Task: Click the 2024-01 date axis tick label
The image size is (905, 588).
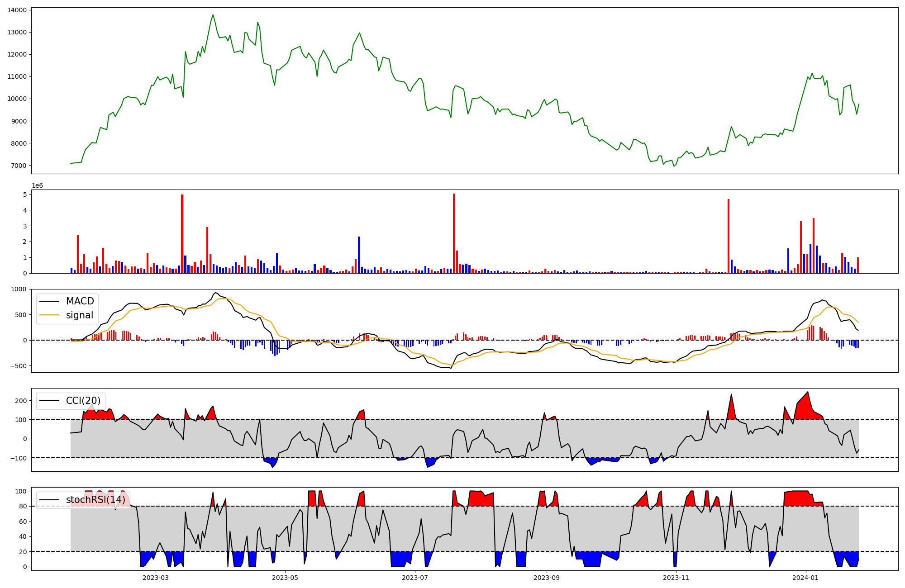Action: [x=805, y=578]
